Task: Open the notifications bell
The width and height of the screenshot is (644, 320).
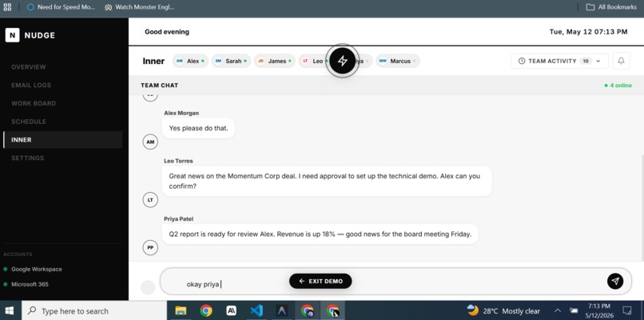Action: [x=621, y=61]
